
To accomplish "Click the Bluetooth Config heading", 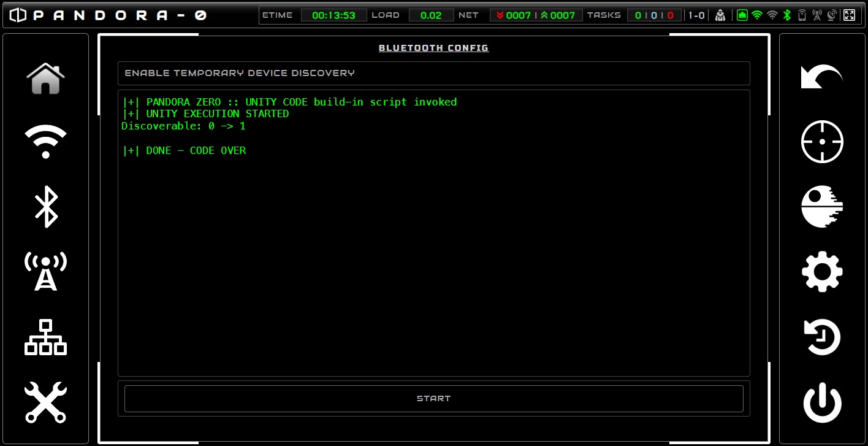I will pyautogui.click(x=433, y=48).
